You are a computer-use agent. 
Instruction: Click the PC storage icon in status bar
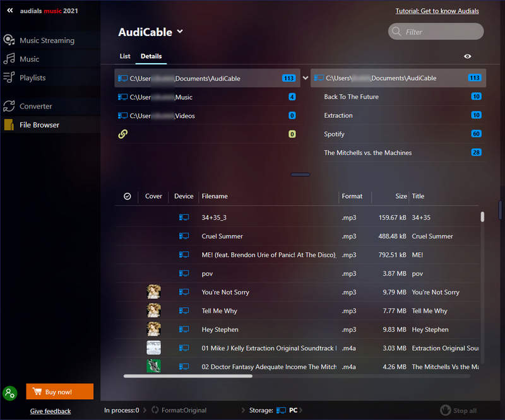[x=281, y=410]
